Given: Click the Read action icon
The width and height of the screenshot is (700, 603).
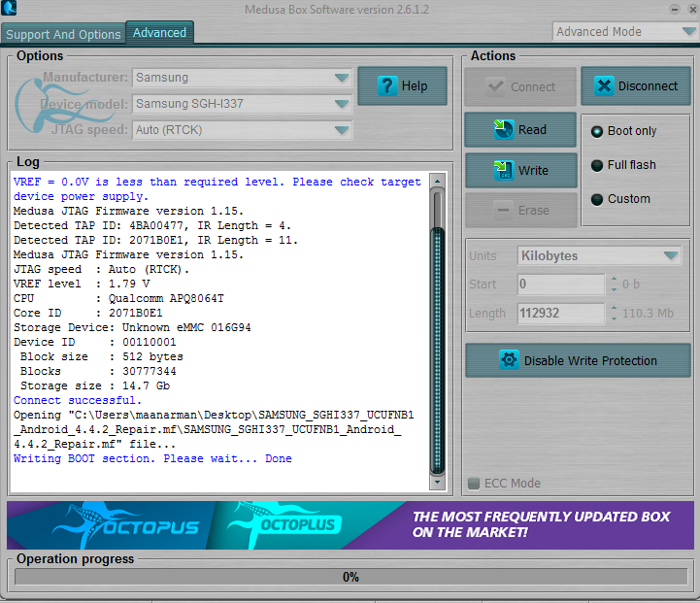Looking at the screenshot, I should tap(504, 129).
